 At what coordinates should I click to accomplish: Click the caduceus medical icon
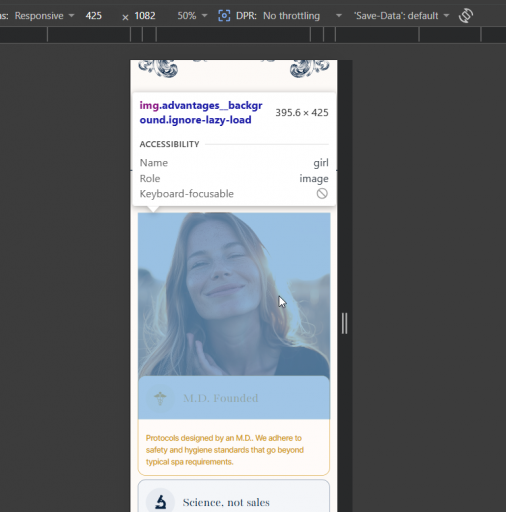(x=160, y=398)
